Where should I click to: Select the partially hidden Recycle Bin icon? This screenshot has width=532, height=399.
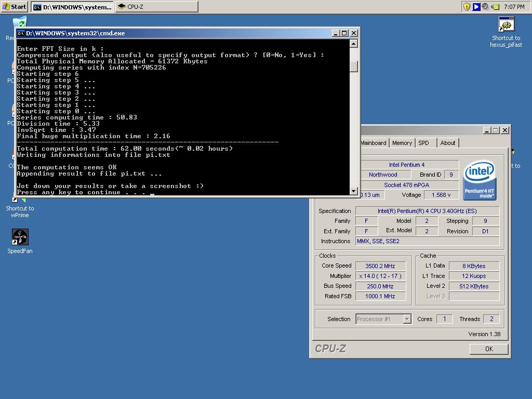tap(20, 22)
